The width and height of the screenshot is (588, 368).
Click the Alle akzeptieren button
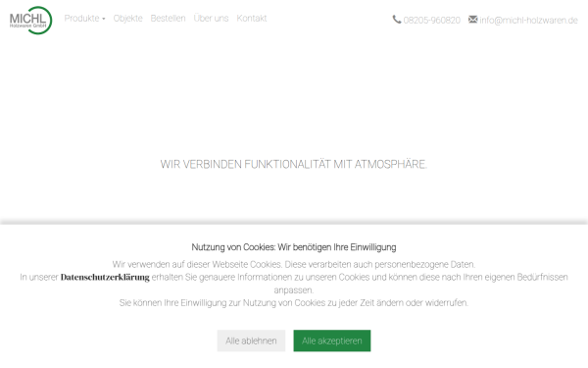tap(332, 341)
